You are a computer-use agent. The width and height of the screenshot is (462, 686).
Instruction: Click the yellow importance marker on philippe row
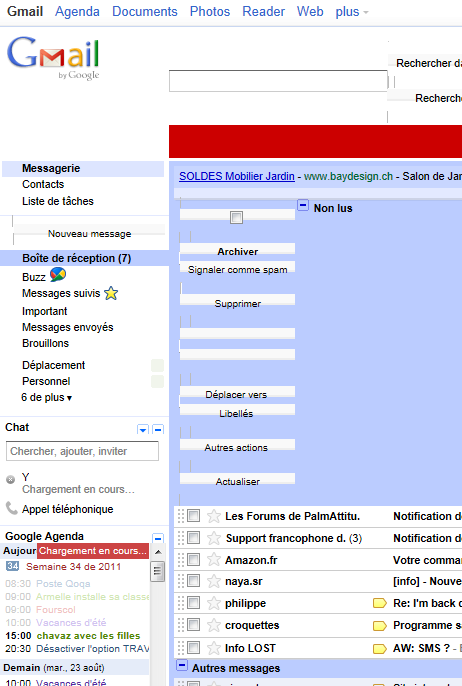pos(379,603)
